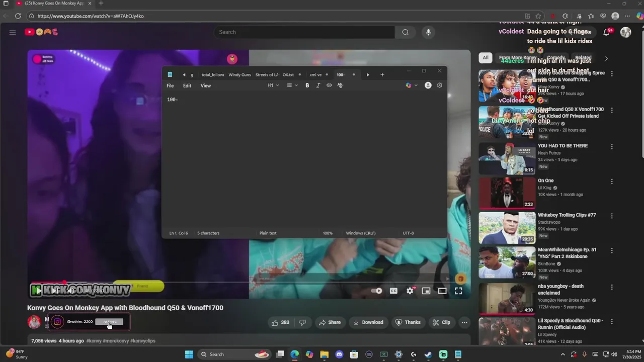644x362 pixels.
Task: Insert link with Notepad link icon
Action: (329, 85)
